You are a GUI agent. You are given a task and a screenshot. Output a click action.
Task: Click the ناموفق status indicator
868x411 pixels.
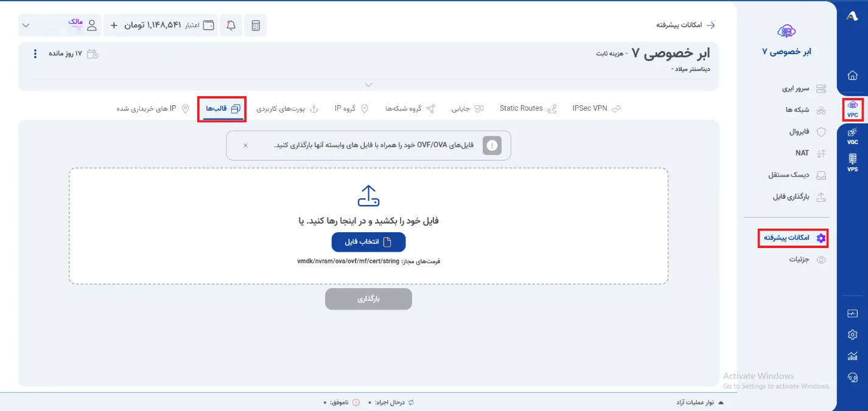[x=341, y=402]
